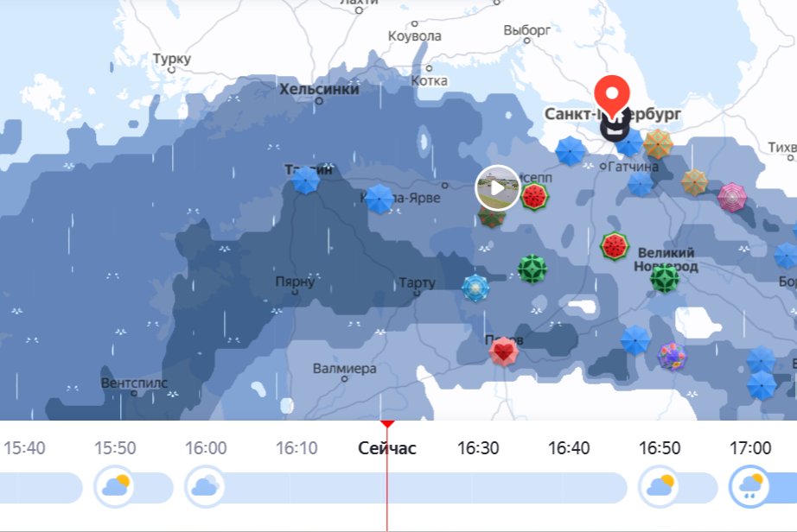Image resolution: width=797 pixels, height=532 pixels.
Task: Select the rain weather icon under 17:00
Action: (x=749, y=486)
